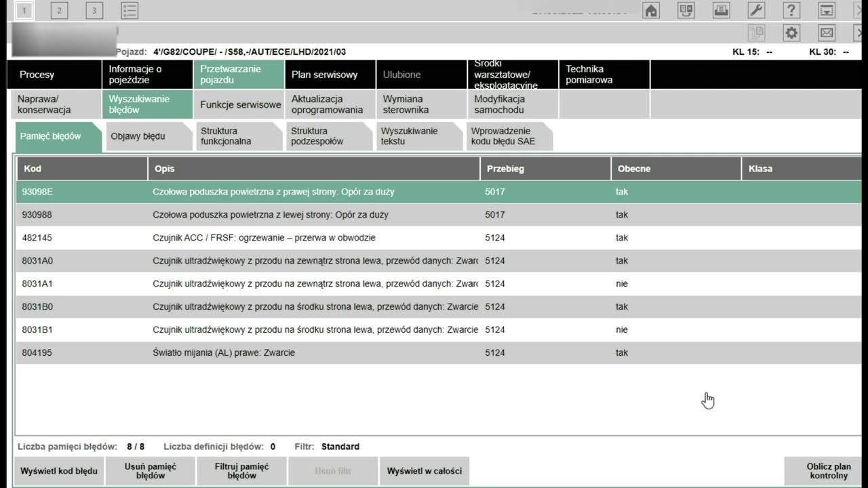The image size is (868, 488).
Task: Open Informacje o pojeździe menu
Action: click(x=147, y=75)
